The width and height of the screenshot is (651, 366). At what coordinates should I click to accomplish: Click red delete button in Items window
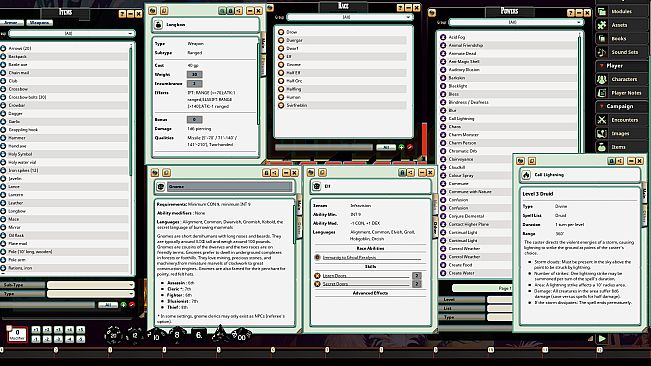coord(132,305)
